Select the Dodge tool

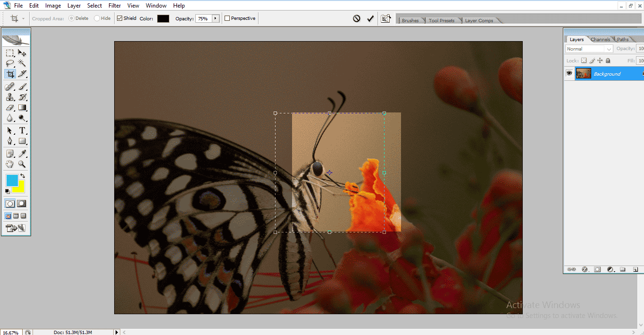[22, 118]
